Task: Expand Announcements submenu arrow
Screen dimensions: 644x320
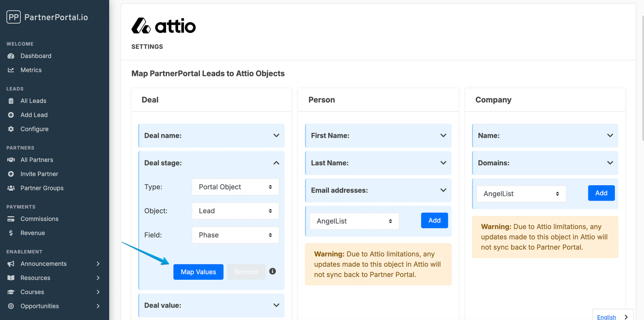Action: [x=98, y=264]
